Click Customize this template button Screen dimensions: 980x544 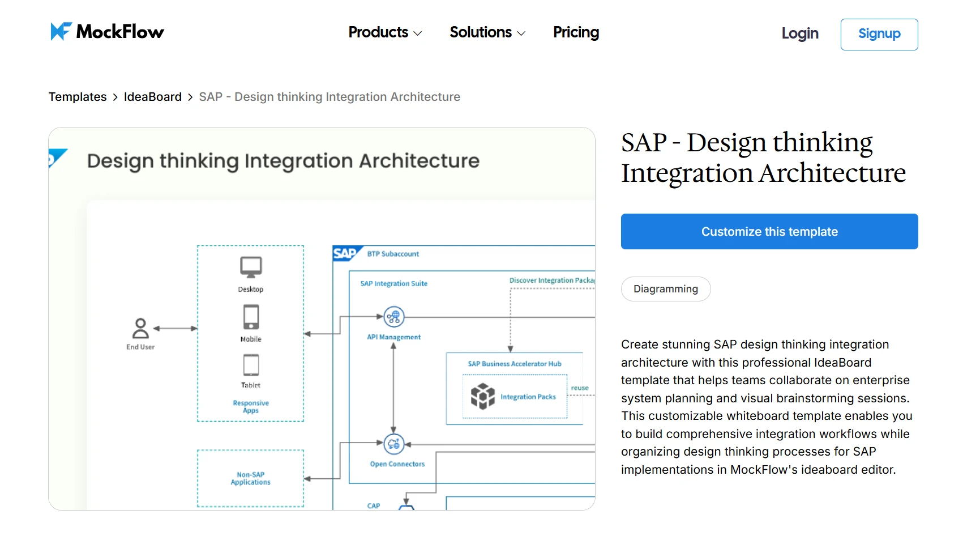769,231
